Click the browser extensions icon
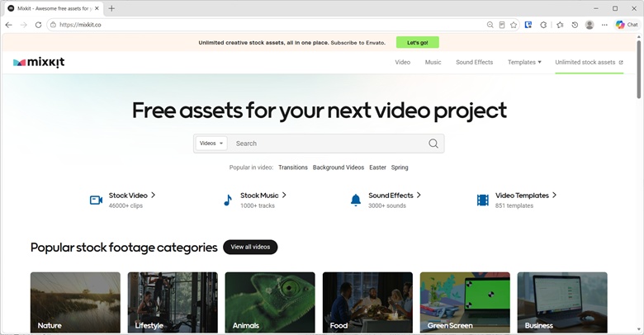Screen dimensions: 644x335 coord(543,25)
